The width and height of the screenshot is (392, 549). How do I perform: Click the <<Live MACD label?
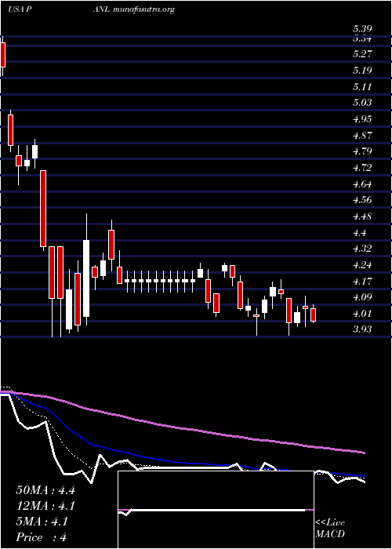[330, 529]
